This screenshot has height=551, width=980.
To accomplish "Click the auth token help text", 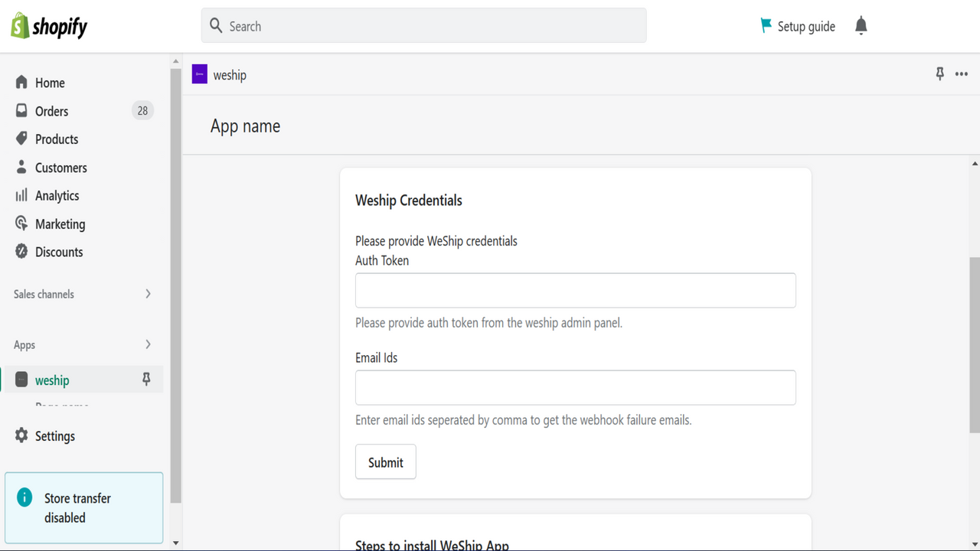I will click(x=489, y=323).
